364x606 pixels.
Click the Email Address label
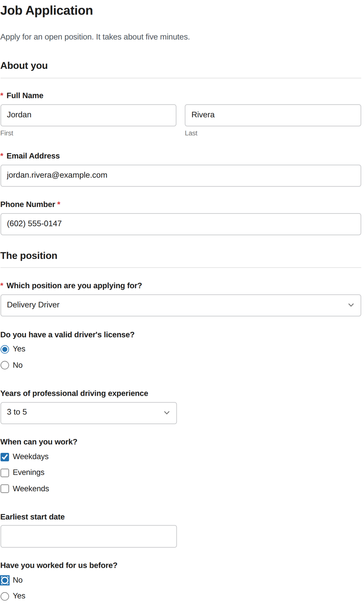point(33,156)
